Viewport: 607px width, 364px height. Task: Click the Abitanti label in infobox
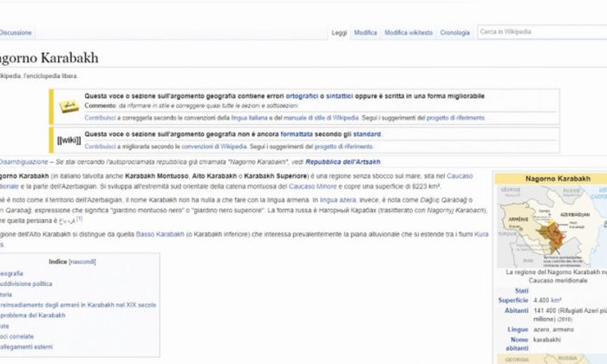coord(516,310)
